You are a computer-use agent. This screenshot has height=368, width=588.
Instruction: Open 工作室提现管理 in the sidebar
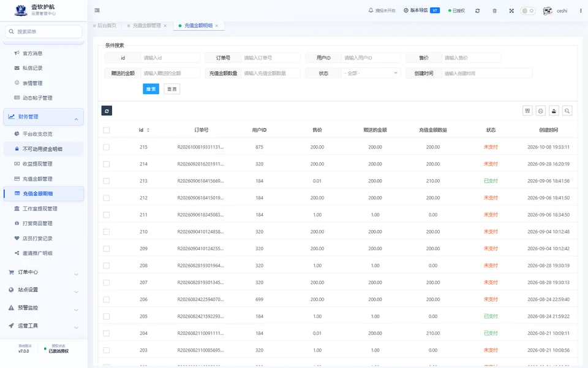(x=40, y=209)
